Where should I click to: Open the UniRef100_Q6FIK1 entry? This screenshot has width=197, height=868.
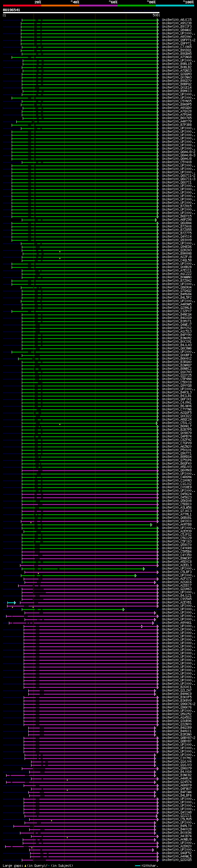point(176,399)
